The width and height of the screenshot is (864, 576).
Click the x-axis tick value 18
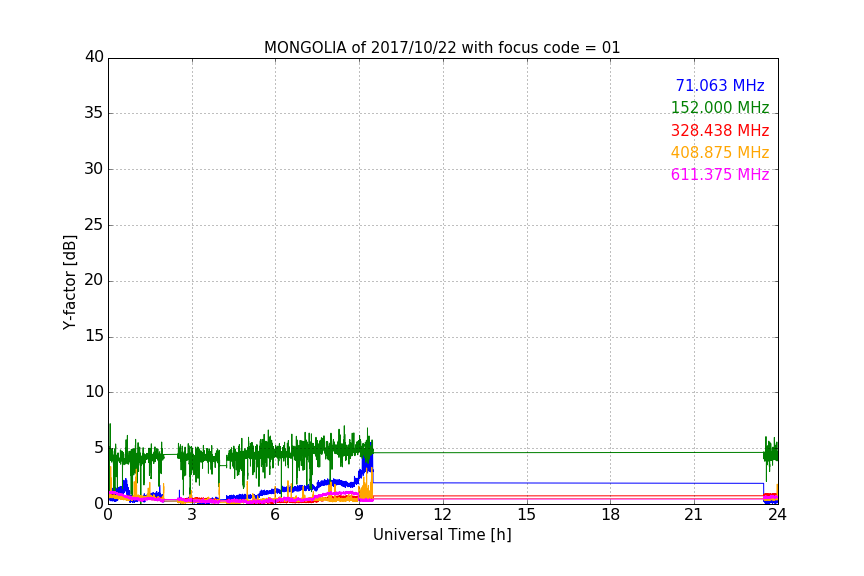point(611,515)
